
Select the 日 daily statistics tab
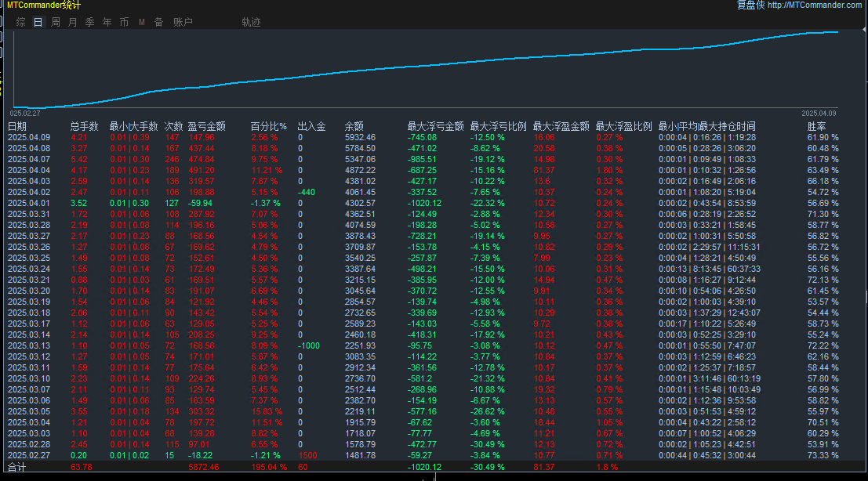38,22
